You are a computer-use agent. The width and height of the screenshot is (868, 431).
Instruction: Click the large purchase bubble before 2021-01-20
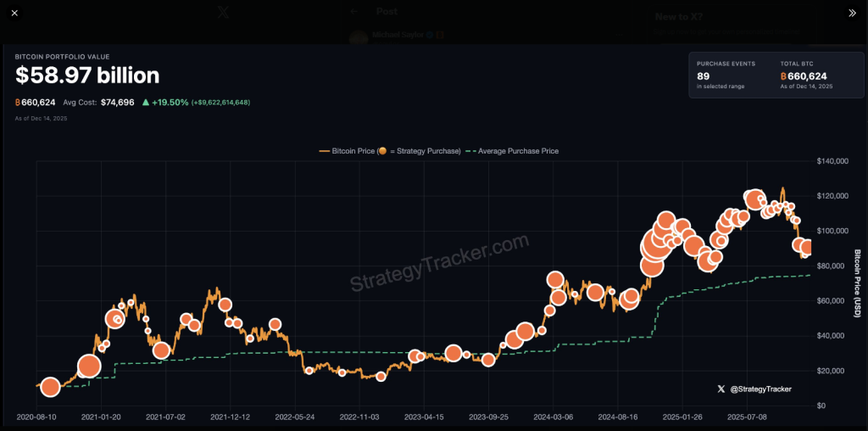[x=89, y=367]
